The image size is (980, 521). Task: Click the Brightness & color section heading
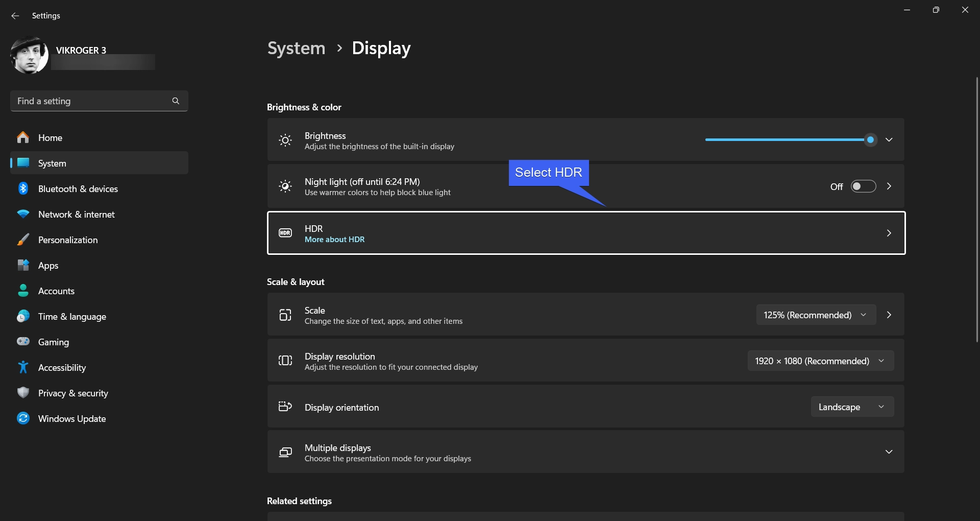point(304,107)
